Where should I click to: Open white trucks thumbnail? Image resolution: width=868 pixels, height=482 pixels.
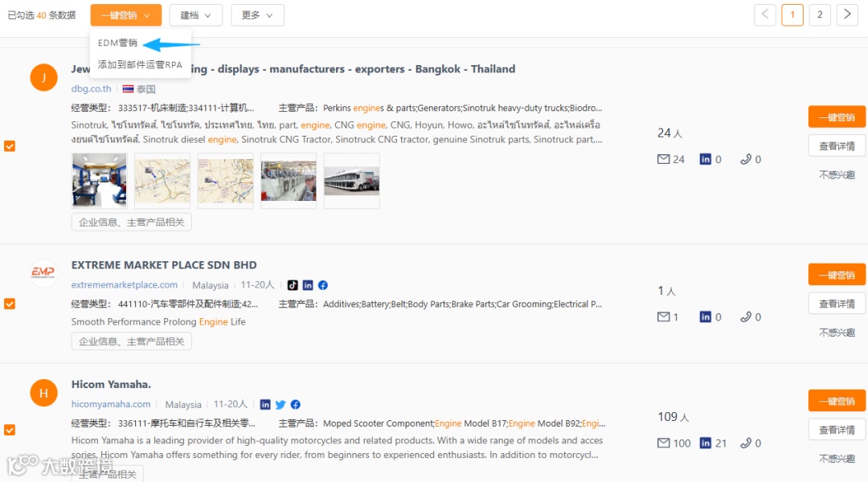[x=351, y=181]
